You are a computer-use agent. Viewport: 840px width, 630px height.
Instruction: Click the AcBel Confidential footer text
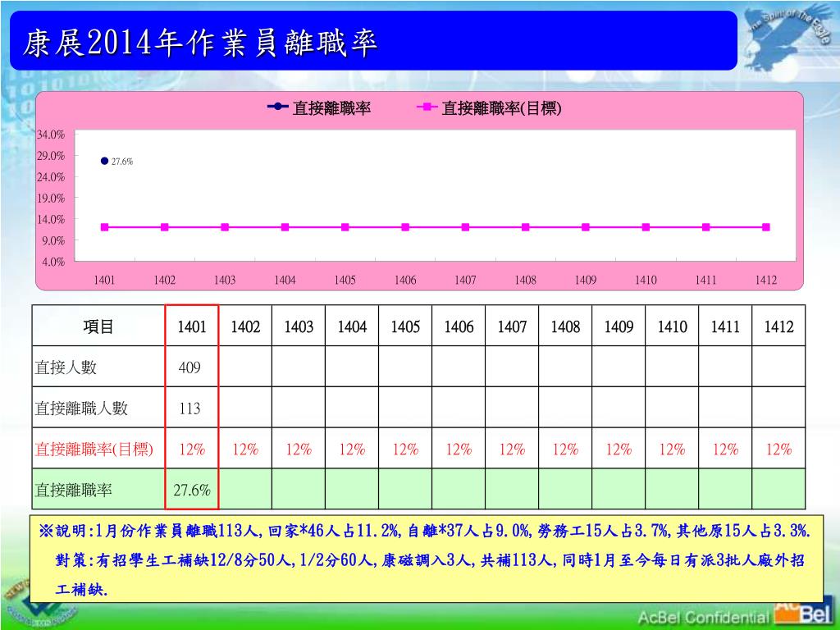click(703, 618)
